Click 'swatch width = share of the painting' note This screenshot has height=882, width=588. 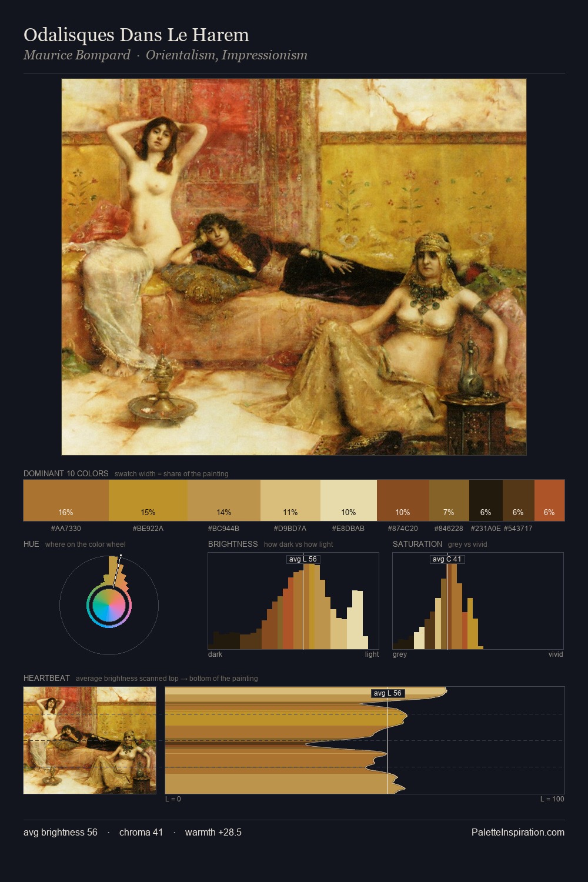pyautogui.click(x=172, y=473)
